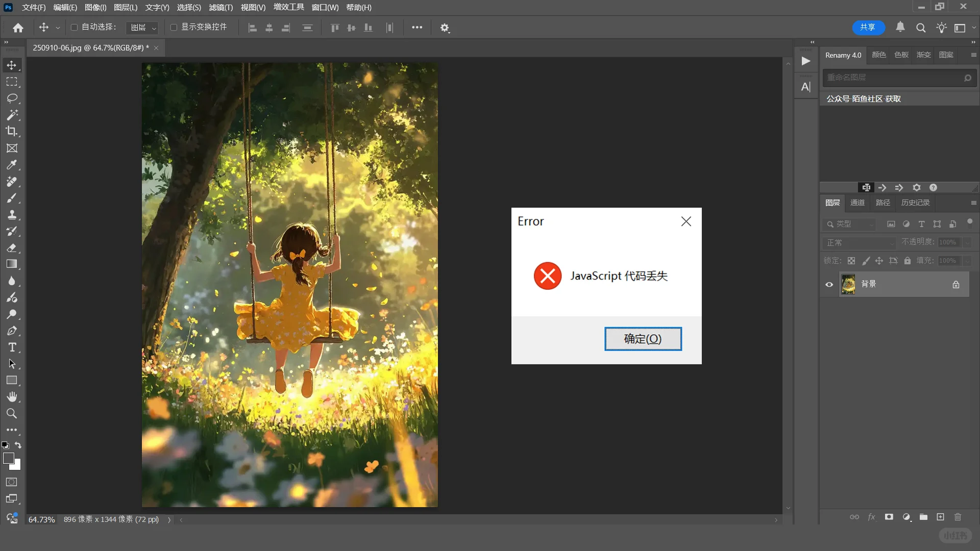Click the actions play panel icon
The width and height of the screenshot is (980, 551).
click(x=805, y=61)
